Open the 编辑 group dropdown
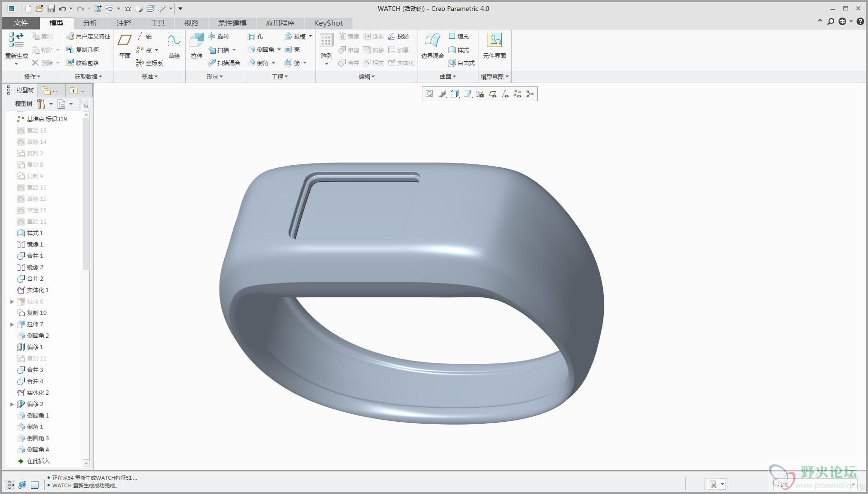This screenshot has height=494, width=868. [367, 76]
